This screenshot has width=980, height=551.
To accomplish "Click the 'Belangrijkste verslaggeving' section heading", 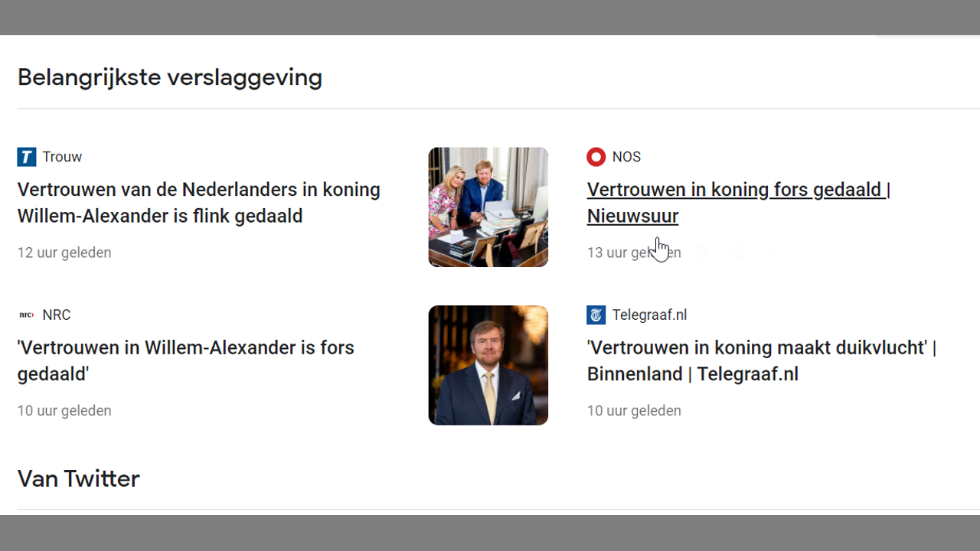I will click(170, 77).
